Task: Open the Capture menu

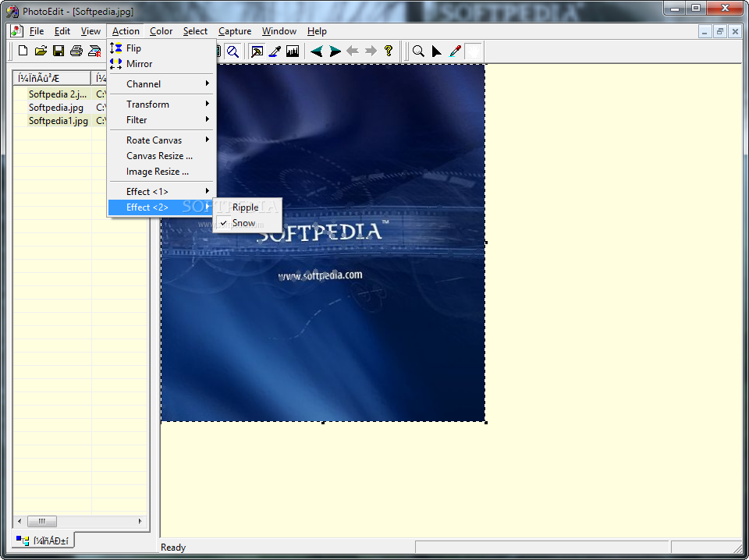Action: click(235, 31)
